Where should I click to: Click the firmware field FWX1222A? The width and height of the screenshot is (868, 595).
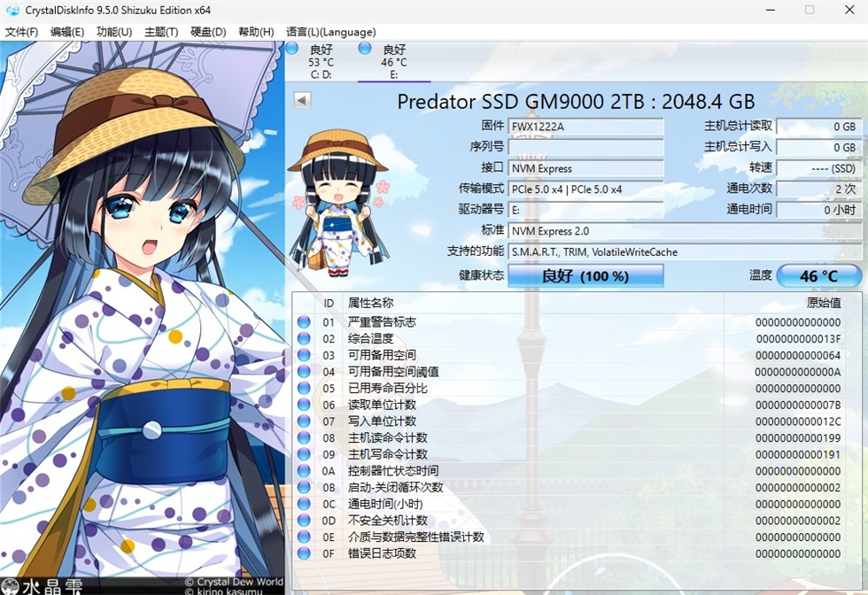[x=585, y=127]
